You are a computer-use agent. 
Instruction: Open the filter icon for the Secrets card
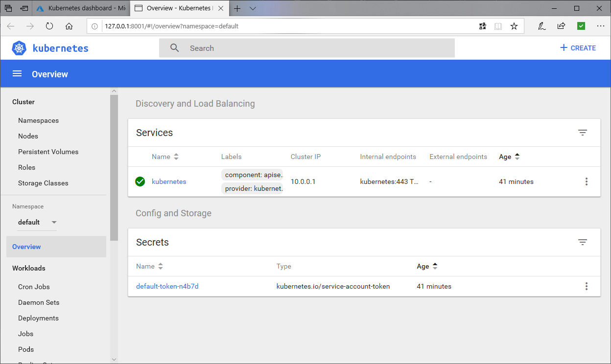click(583, 242)
